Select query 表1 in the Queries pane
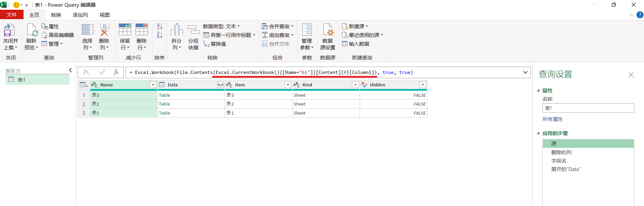Viewport: 644px width, 206px height. tap(38, 80)
